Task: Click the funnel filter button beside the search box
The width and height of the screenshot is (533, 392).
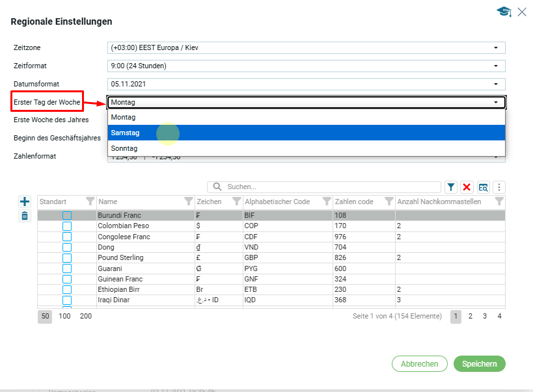Action: 451,187
